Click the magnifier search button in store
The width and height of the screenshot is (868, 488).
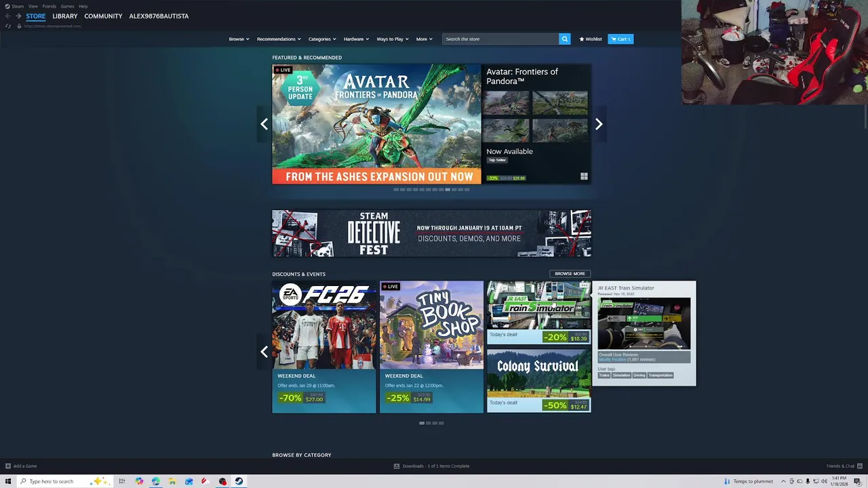(x=564, y=39)
